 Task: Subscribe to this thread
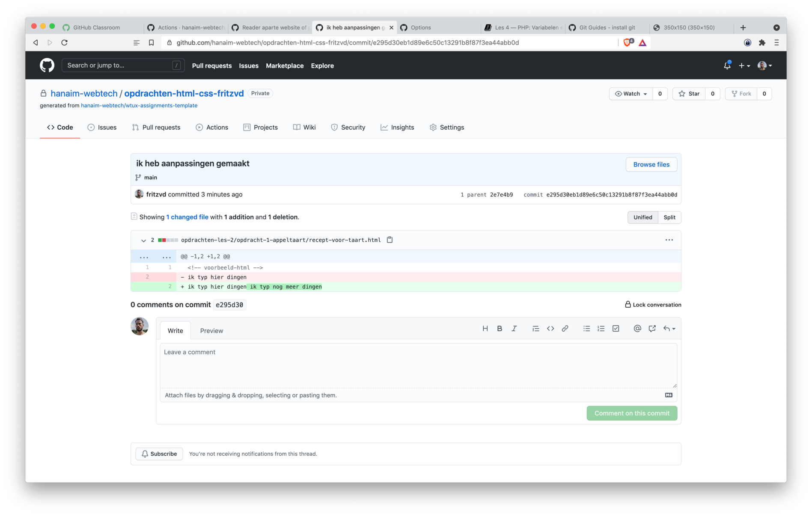click(159, 454)
